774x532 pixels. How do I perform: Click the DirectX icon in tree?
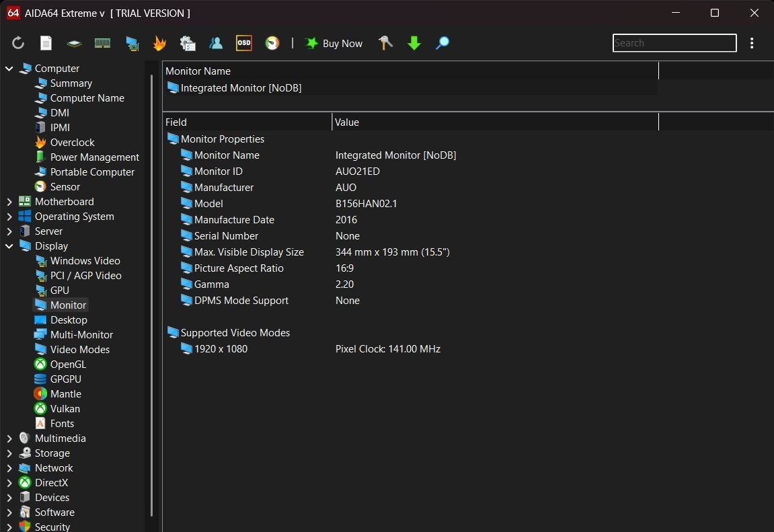click(x=25, y=483)
